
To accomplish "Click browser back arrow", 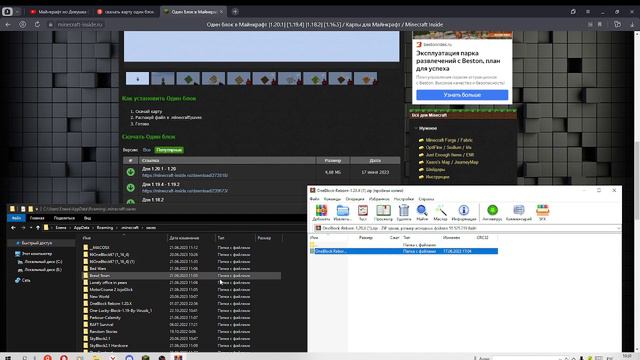I will 8,24.
